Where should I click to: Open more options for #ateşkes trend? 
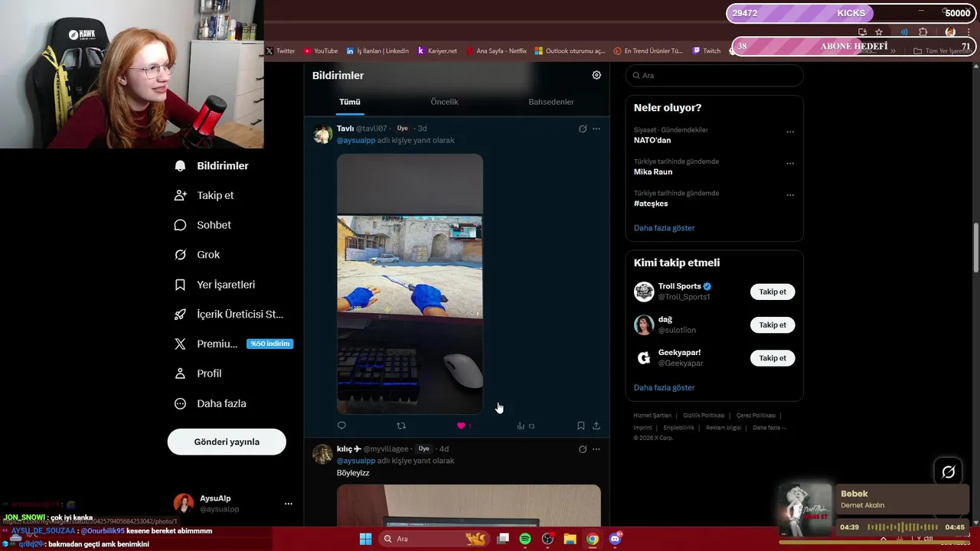tap(790, 194)
